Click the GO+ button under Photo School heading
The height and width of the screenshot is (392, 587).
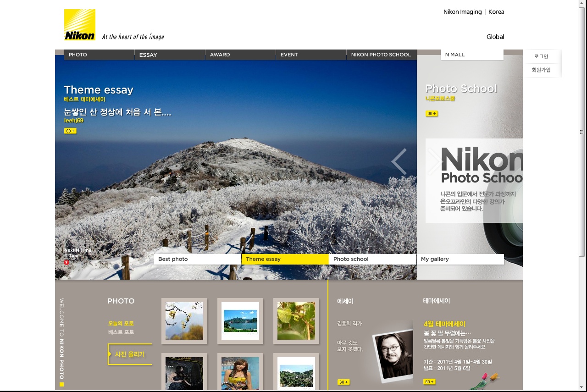(432, 114)
